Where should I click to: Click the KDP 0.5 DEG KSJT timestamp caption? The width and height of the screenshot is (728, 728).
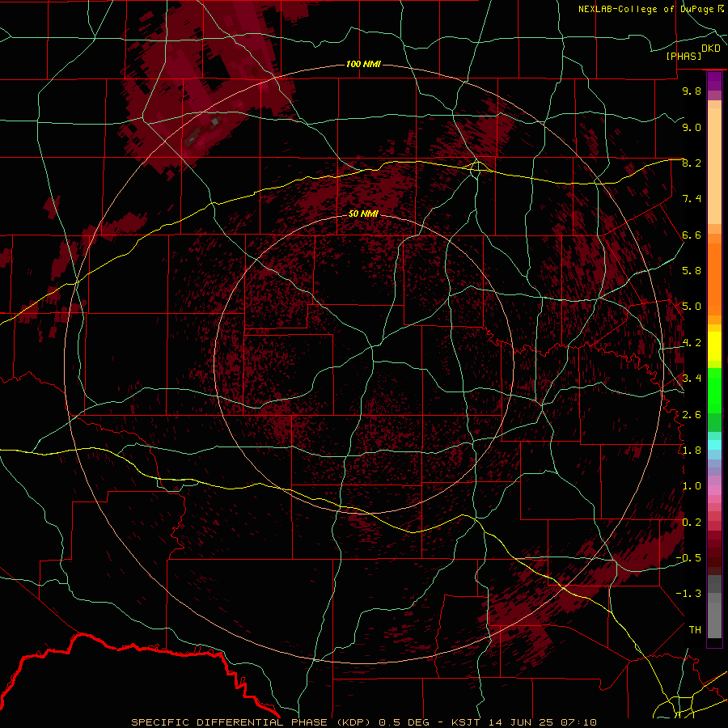(x=363, y=722)
